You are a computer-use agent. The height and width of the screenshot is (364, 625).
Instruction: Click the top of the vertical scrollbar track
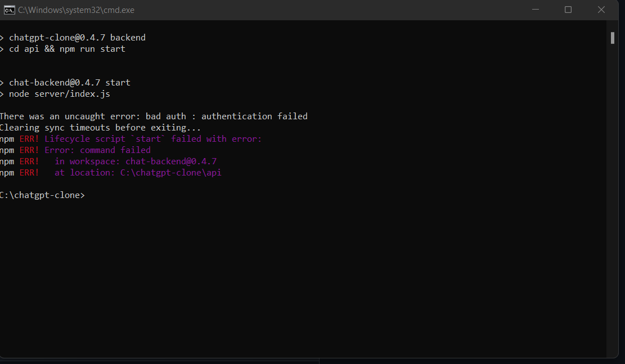pos(612,25)
